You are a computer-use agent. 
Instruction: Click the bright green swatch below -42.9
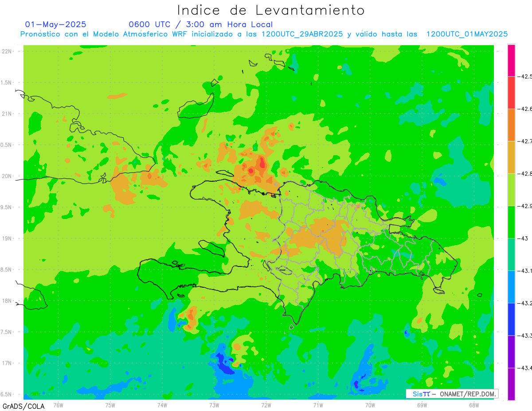pyautogui.click(x=511, y=222)
